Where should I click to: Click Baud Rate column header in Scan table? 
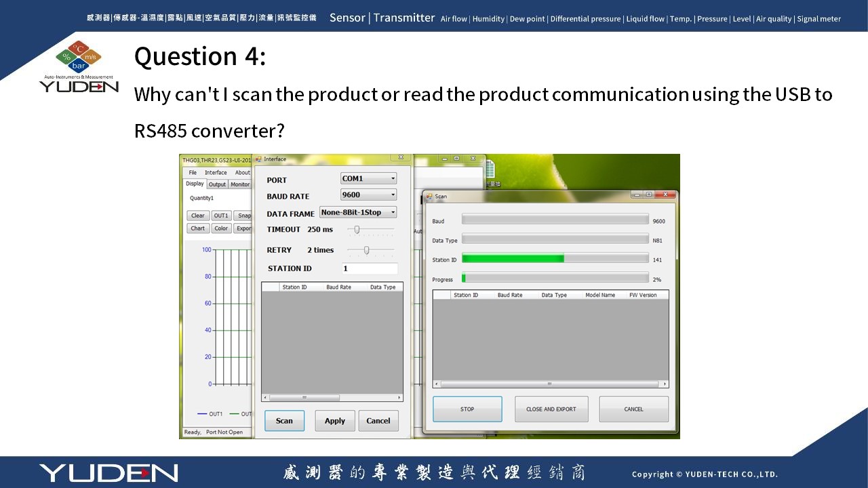pos(510,295)
